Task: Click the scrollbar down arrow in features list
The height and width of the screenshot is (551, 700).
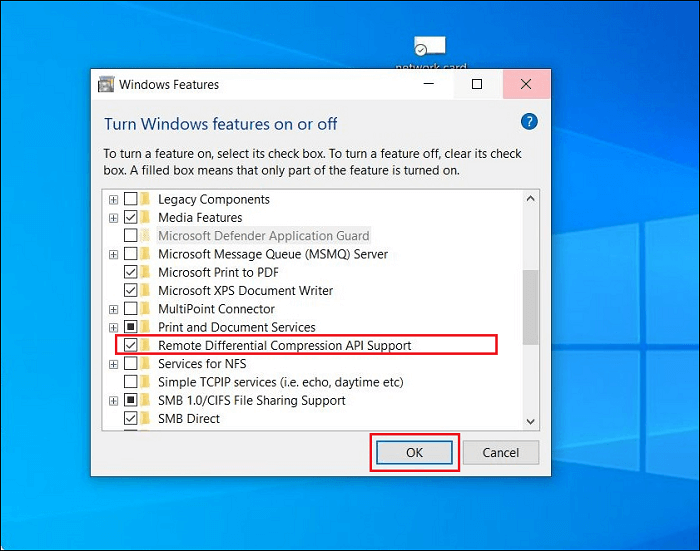Action: [x=530, y=422]
